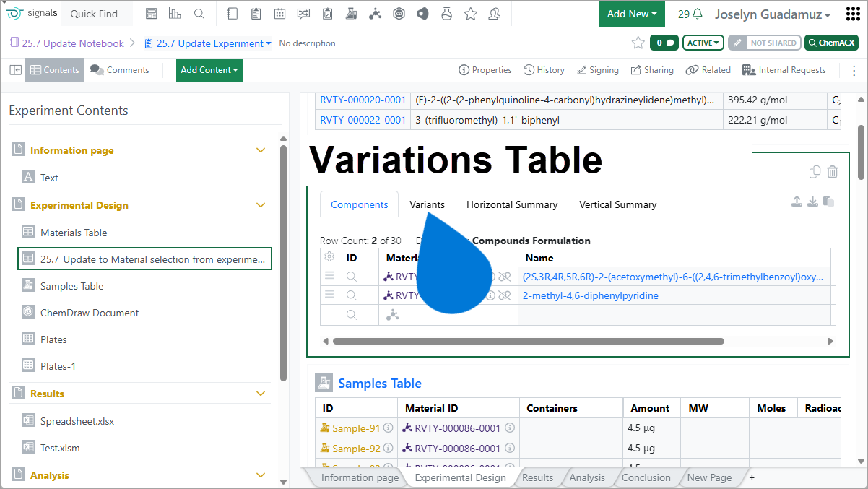868x489 pixels.
Task: Click the search magnifier icon in top toolbar
Action: click(199, 14)
